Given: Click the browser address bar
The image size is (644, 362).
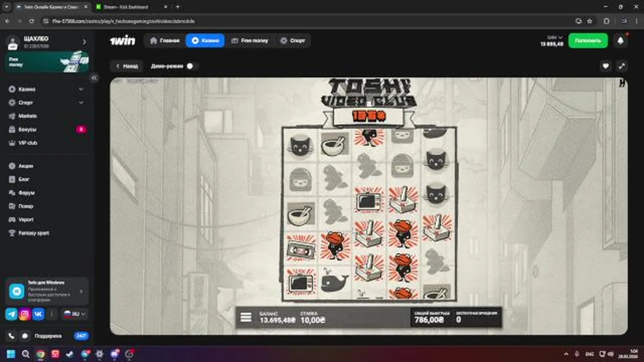Looking at the screenshot, I should point(307,21).
